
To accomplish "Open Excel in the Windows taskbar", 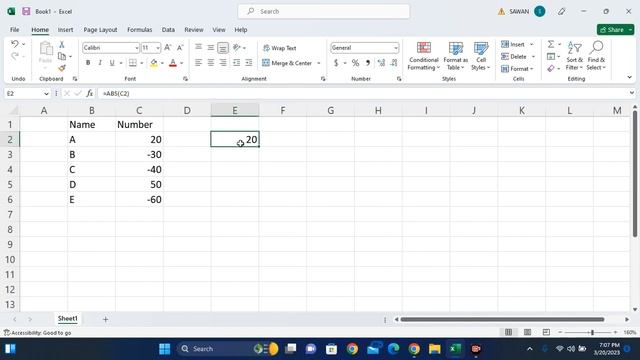I will coord(455,349).
